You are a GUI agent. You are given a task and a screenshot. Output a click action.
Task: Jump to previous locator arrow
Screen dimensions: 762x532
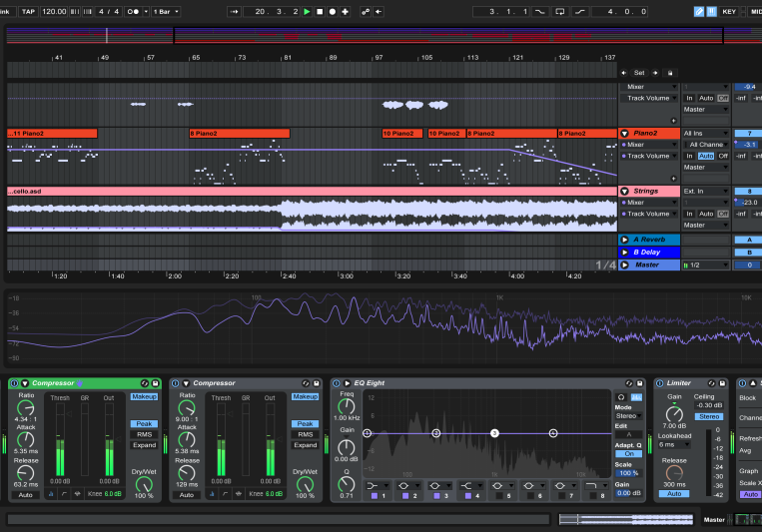pos(624,73)
